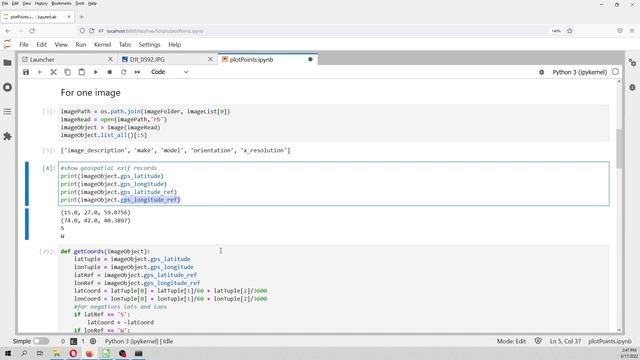The height and width of the screenshot is (360, 640).
Task: Open Task View on the taskbar
Action: point(40,353)
